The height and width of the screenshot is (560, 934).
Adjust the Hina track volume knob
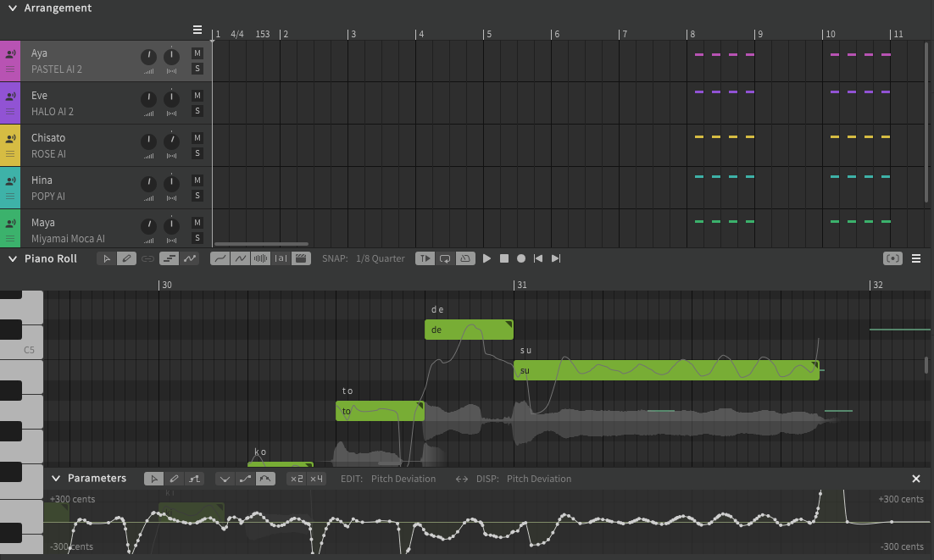pyautogui.click(x=148, y=184)
